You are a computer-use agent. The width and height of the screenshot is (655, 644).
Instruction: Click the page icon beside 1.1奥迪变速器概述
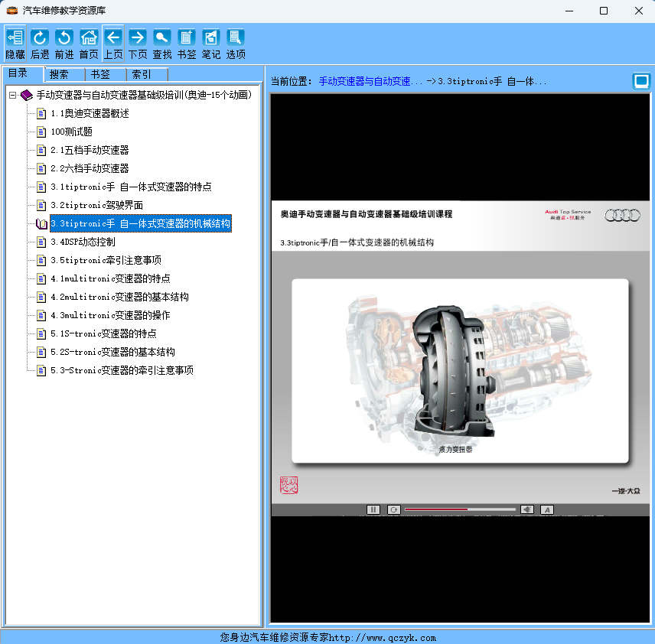pos(41,114)
